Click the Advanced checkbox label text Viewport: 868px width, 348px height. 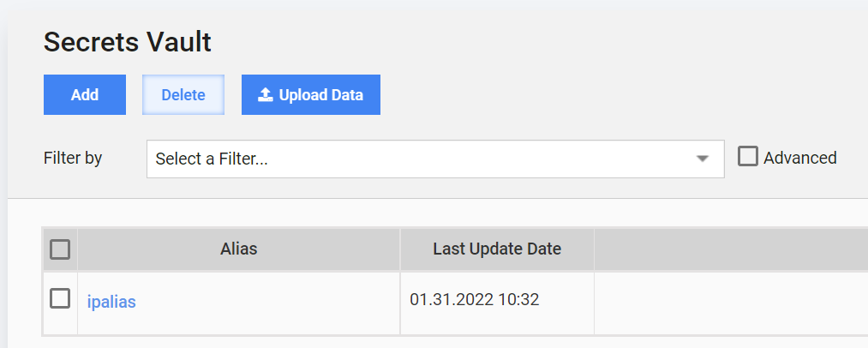pos(800,158)
